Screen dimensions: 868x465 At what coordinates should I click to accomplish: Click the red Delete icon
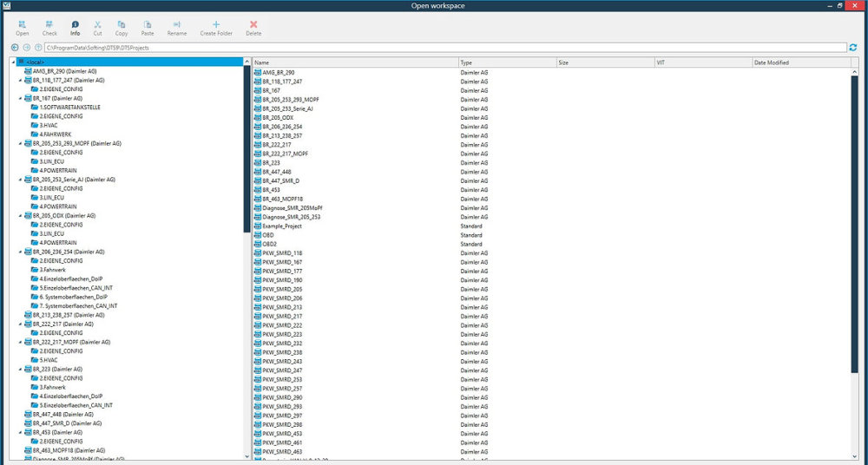point(253,24)
